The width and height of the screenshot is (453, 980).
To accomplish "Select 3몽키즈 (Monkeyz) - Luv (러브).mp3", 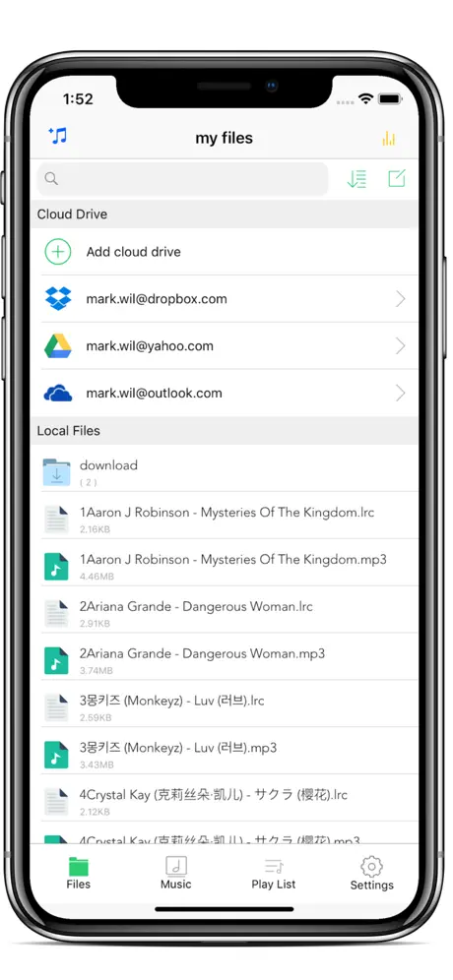I will point(177,748).
